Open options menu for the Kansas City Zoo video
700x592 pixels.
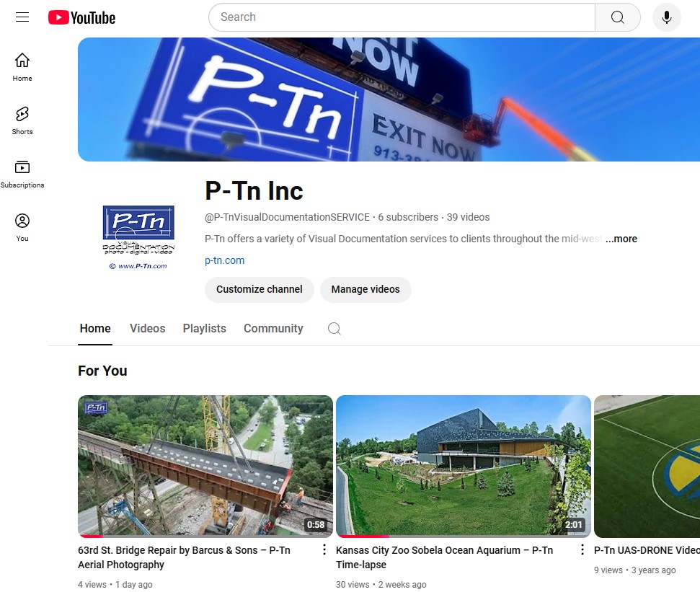(582, 549)
